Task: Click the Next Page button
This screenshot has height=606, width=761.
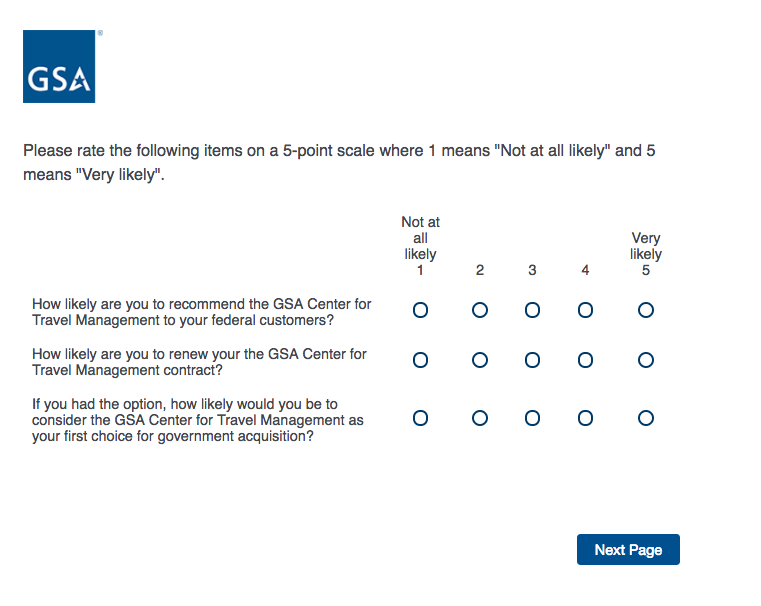Action: 628,550
